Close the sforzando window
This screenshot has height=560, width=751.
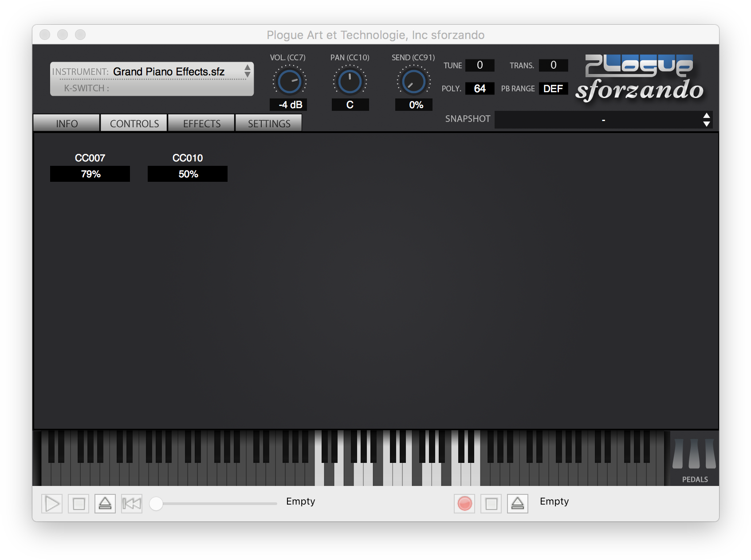pos(45,35)
